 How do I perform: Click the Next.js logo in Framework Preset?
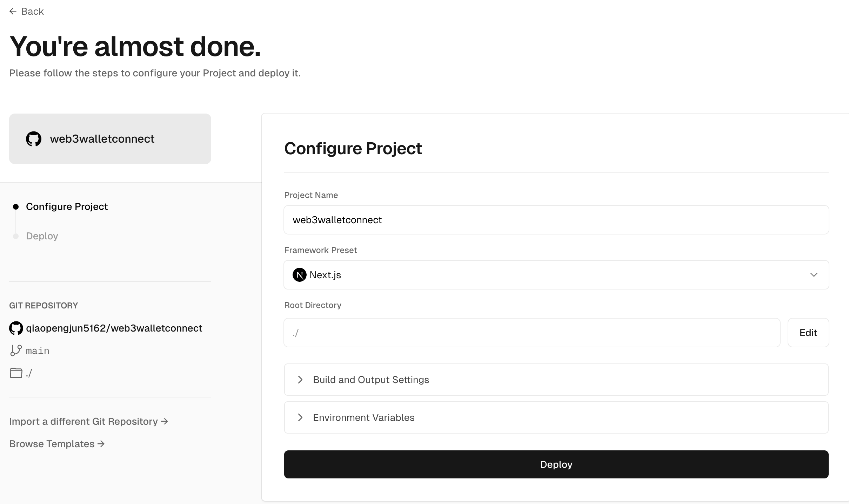[x=300, y=275]
